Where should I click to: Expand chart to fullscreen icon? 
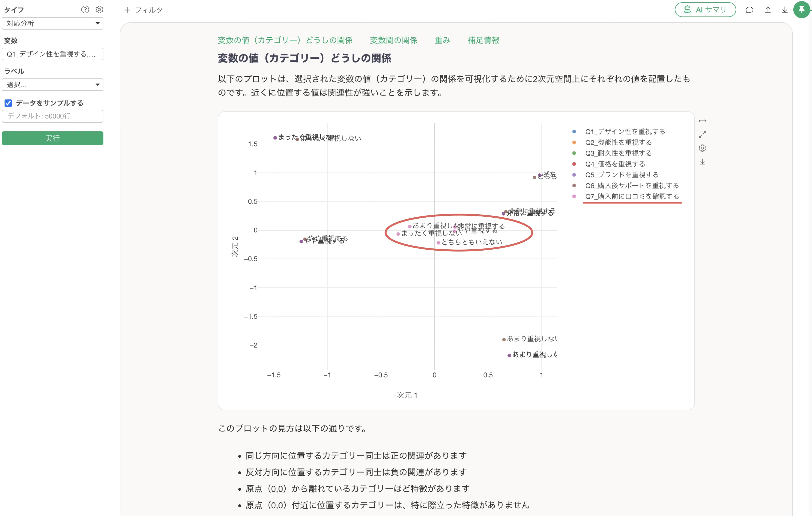[x=702, y=134]
